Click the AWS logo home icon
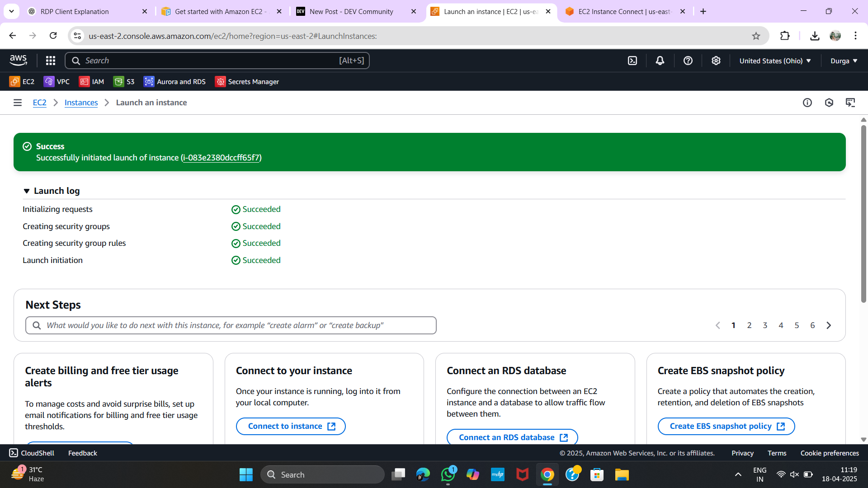868x488 pixels. point(18,60)
